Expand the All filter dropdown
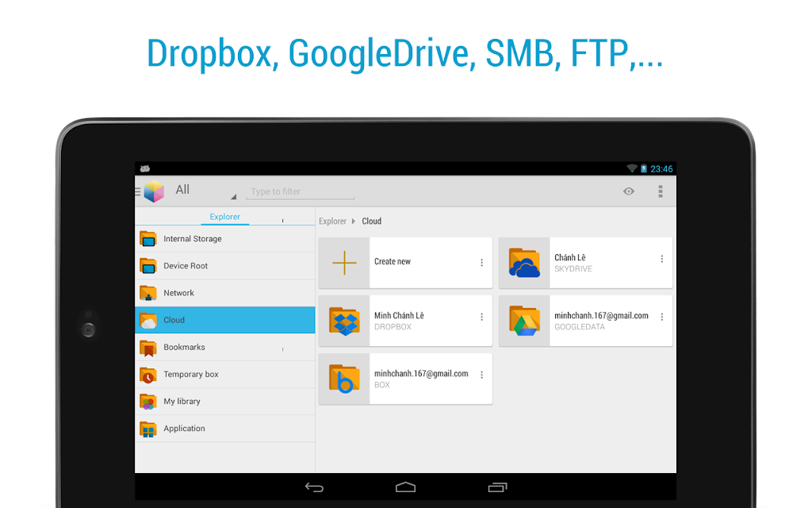 205,190
